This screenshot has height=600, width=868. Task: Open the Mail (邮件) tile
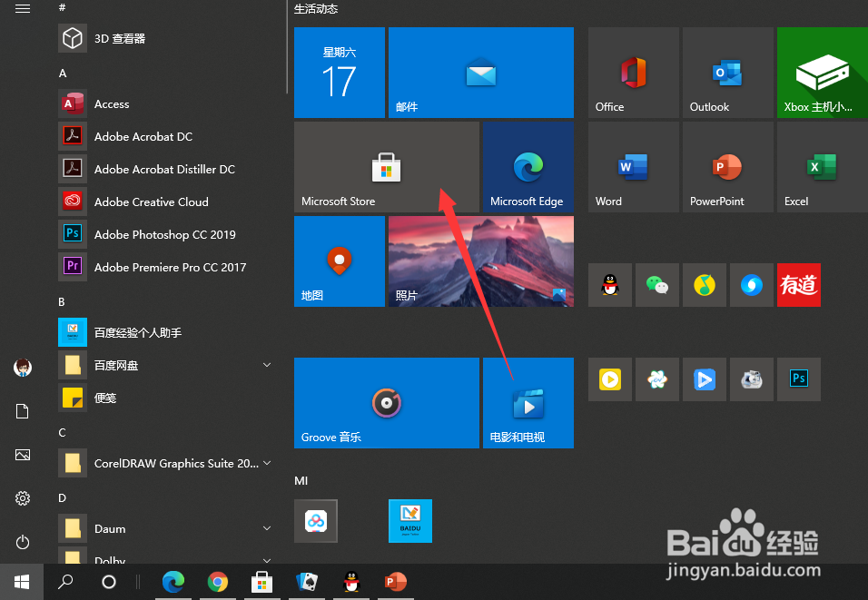(x=481, y=73)
